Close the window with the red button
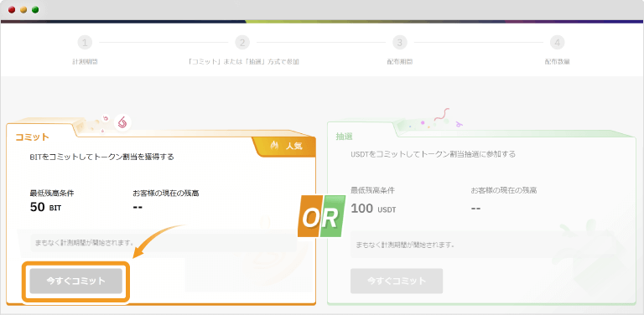The image size is (644, 315). tap(12, 9)
